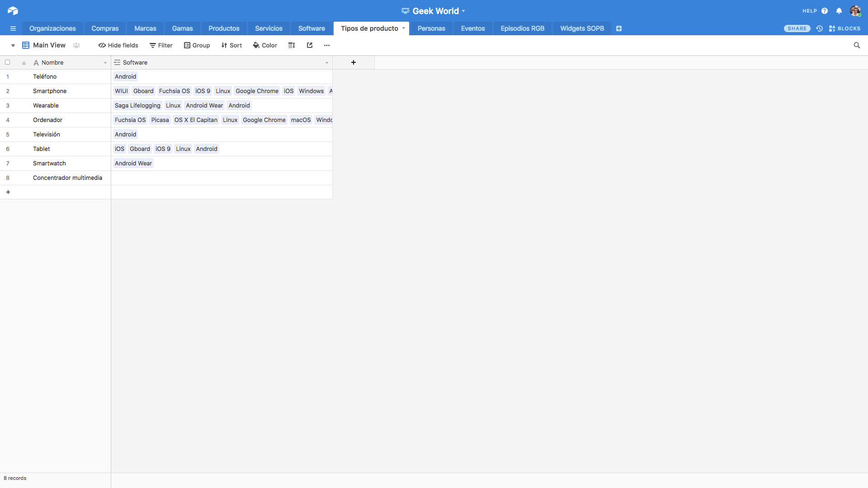
Task: Switch to the Episodios RGB tab
Action: click(523, 28)
